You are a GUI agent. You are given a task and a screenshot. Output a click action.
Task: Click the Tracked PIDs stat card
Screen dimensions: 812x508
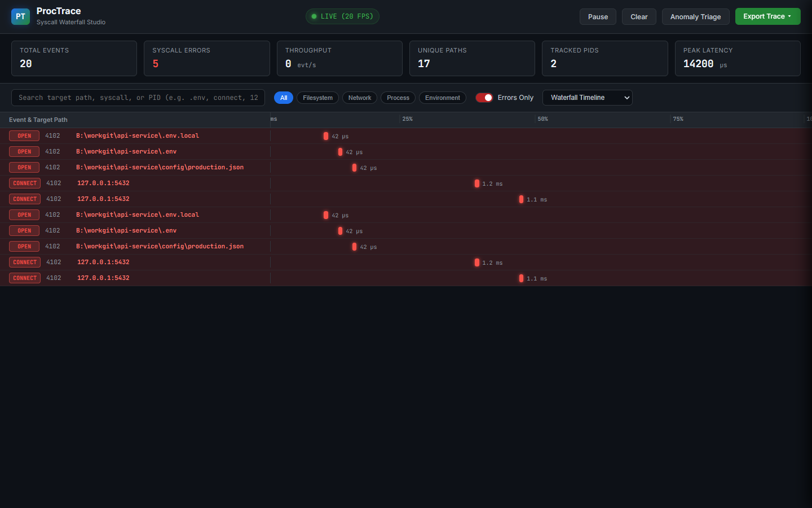tap(605, 58)
